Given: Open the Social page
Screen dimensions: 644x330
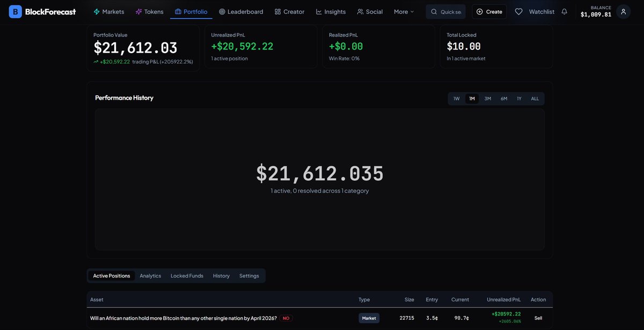Looking at the screenshot, I should click(x=370, y=11).
